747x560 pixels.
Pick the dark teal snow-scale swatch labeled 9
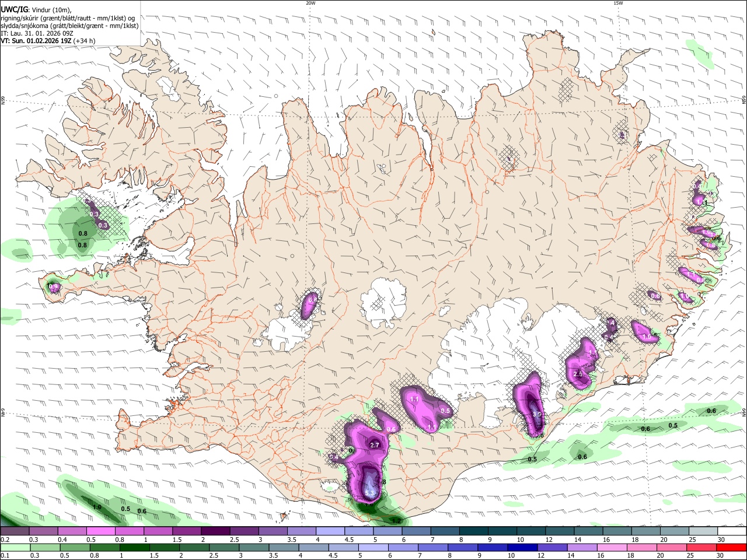tap(501, 531)
